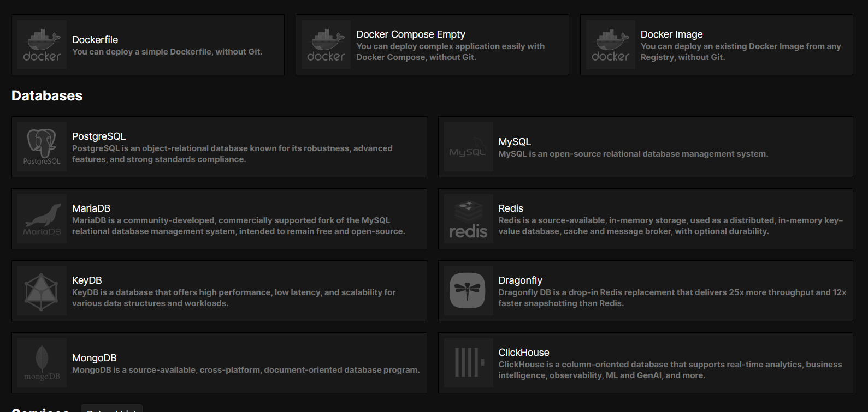Select the MySQL title text

pyautogui.click(x=515, y=142)
